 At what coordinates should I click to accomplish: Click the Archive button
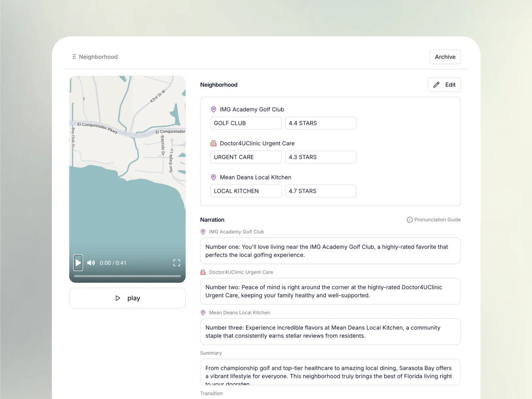pyautogui.click(x=445, y=57)
